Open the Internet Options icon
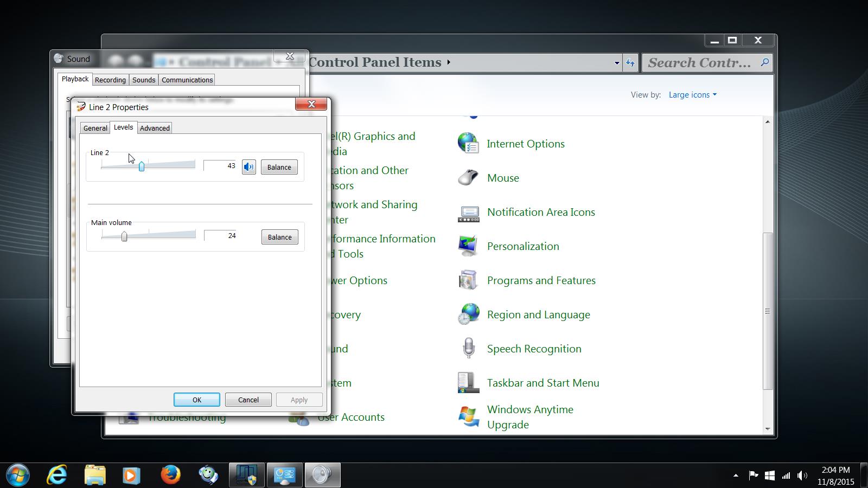The width and height of the screenshot is (868, 488). pos(468,144)
